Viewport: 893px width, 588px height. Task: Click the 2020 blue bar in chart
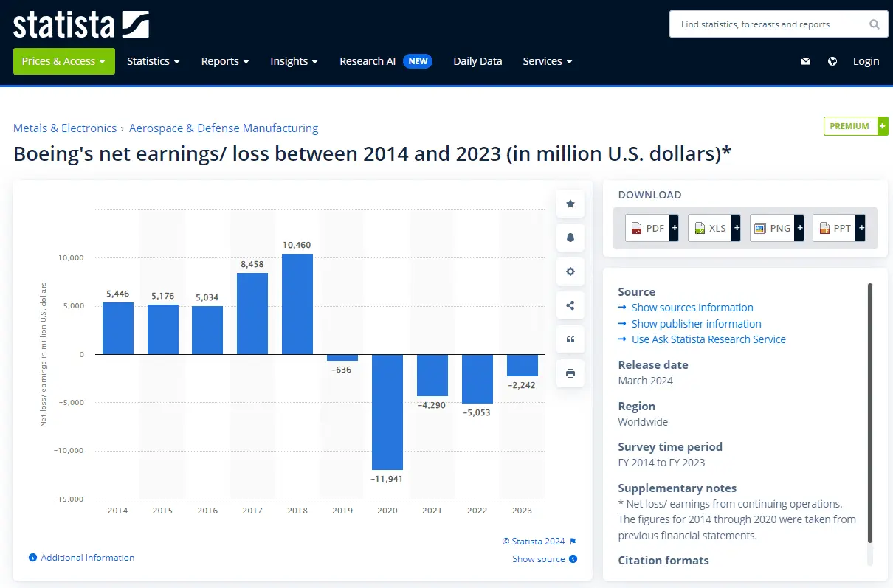(x=387, y=412)
